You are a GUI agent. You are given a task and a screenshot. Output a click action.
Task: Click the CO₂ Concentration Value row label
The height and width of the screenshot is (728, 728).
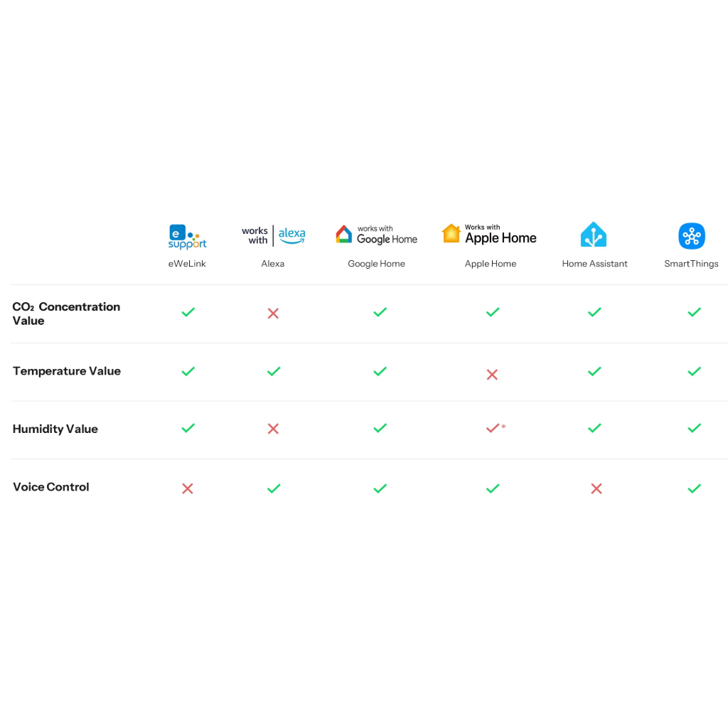pyautogui.click(x=66, y=314)
